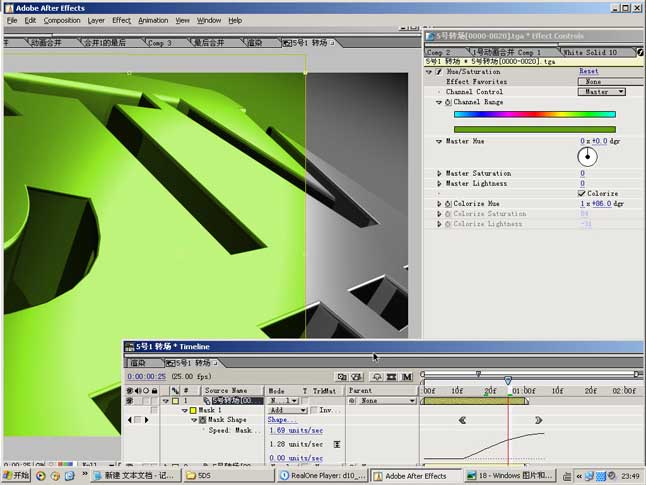Click the Comp Family button in Timeline

342,377
